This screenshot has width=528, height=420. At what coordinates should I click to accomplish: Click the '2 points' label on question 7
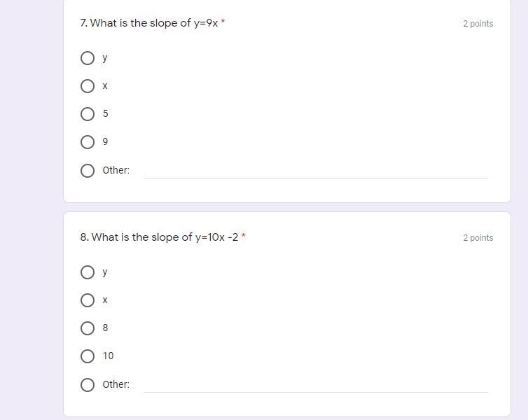coord(478,24)
